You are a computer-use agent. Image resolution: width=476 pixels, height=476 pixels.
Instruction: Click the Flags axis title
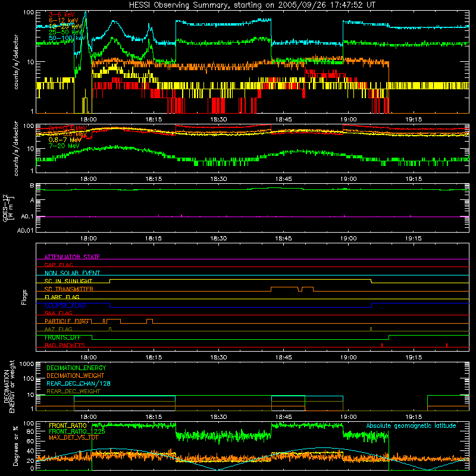pos(24,297)
